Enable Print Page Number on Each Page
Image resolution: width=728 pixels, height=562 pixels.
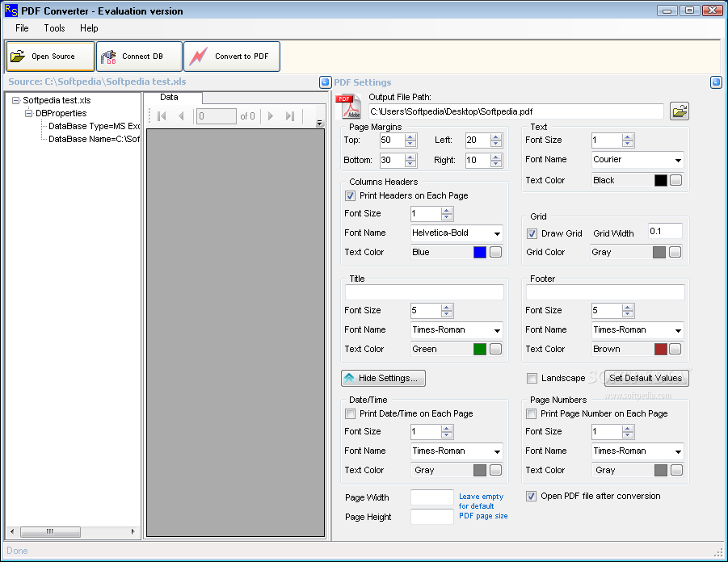tap(531, 413)
